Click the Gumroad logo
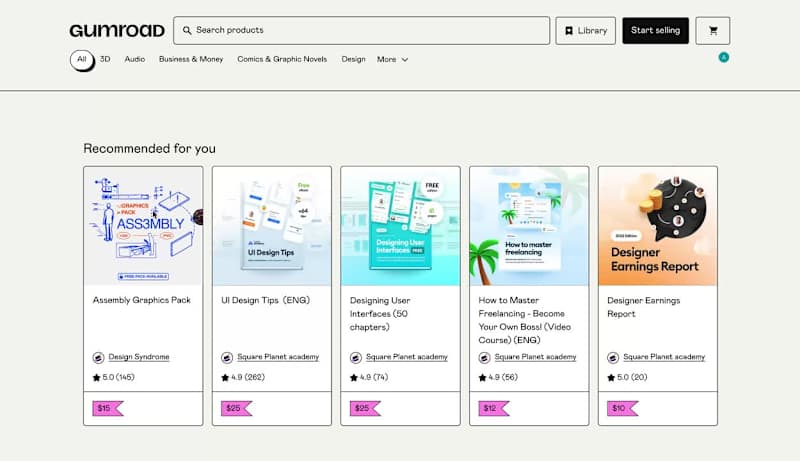 pos(117,31)
